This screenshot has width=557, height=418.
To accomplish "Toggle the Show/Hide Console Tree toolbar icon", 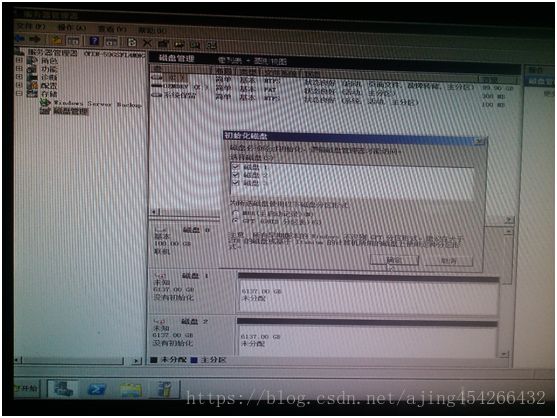I will [x=73, y=41].
